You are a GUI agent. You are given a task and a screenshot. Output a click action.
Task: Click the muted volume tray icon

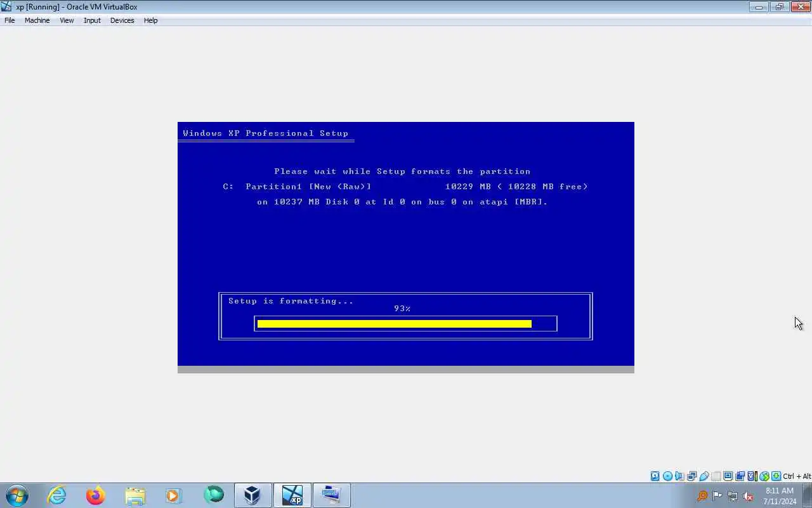click(x=749, y=496)
